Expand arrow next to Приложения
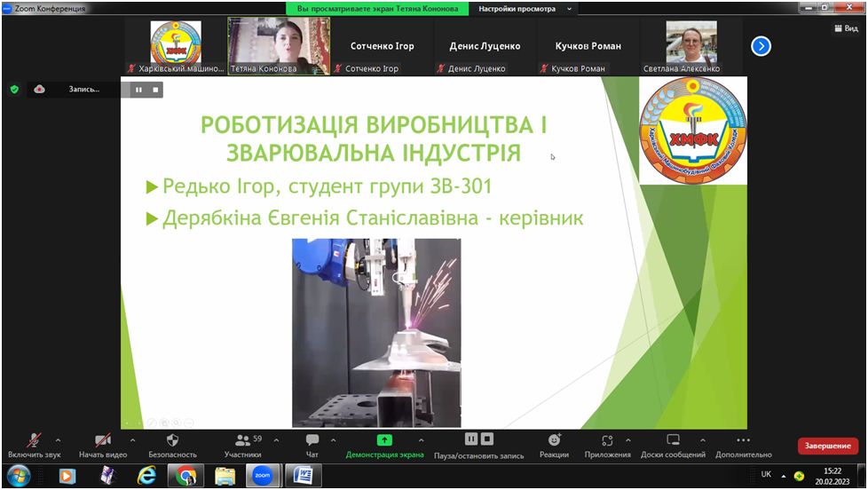This screenshot has width=868, height=490. click(x=628, y=440)
